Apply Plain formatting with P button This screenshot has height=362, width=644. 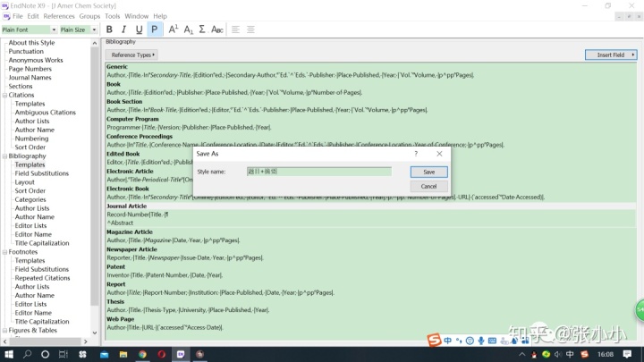tap(155, 29)
